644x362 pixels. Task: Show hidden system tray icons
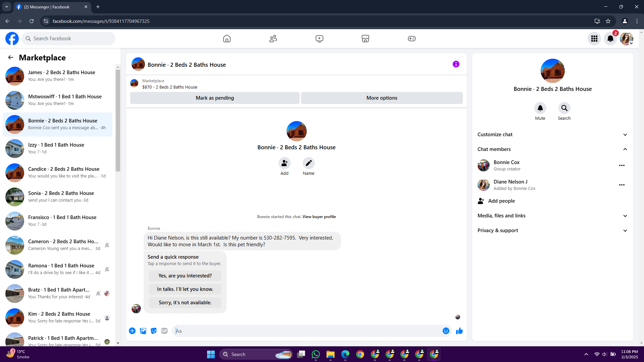click(x=586, y=354)
